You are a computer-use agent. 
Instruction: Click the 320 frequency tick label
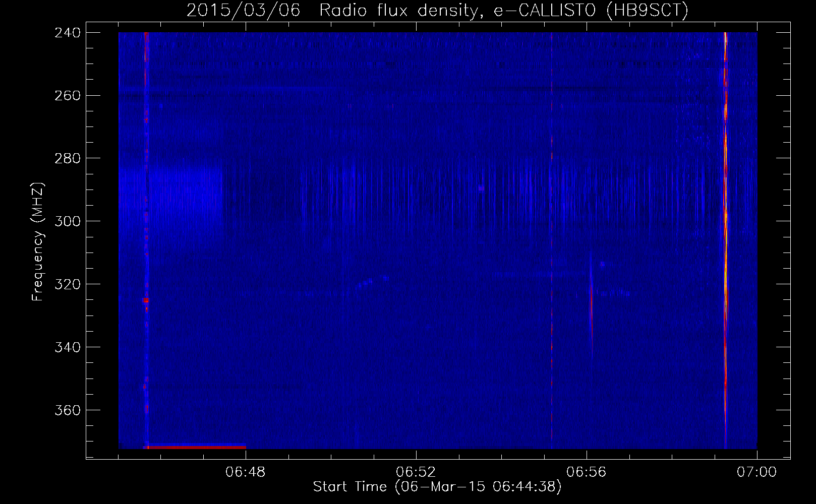click(x=68, y=285)
